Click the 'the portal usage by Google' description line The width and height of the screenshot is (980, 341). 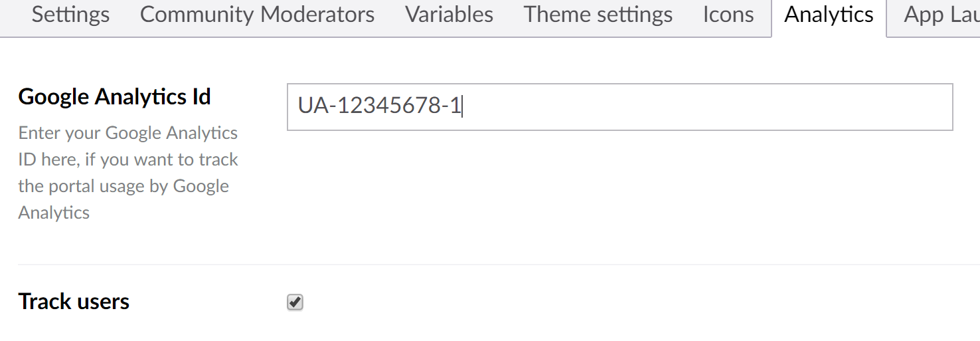[x=123, y=186]
